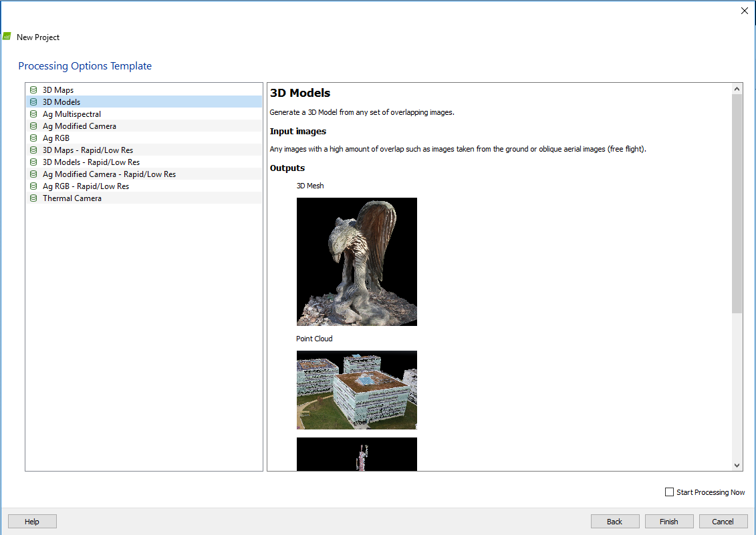Click icon beside 3D Maps - Rapid/Low Res
756x535 pixels.
click(33, 150)
